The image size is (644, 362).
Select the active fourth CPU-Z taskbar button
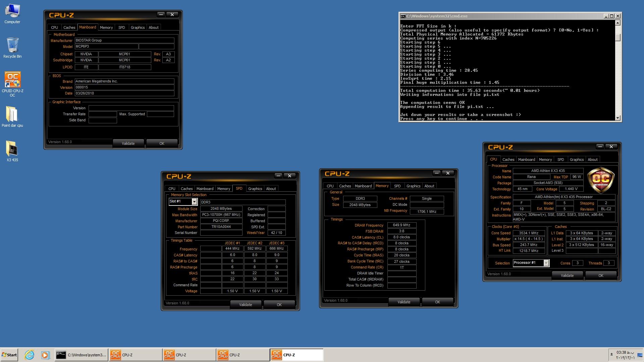(297, 355)
